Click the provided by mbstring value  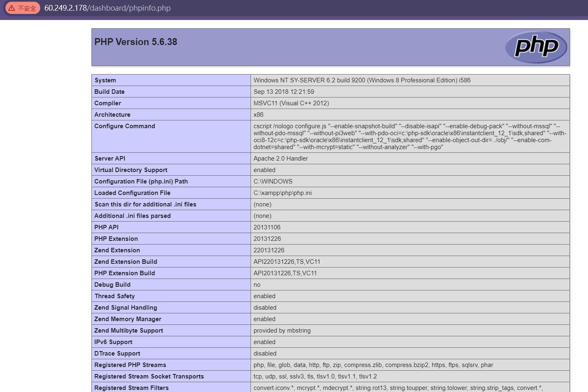[282, 331]
